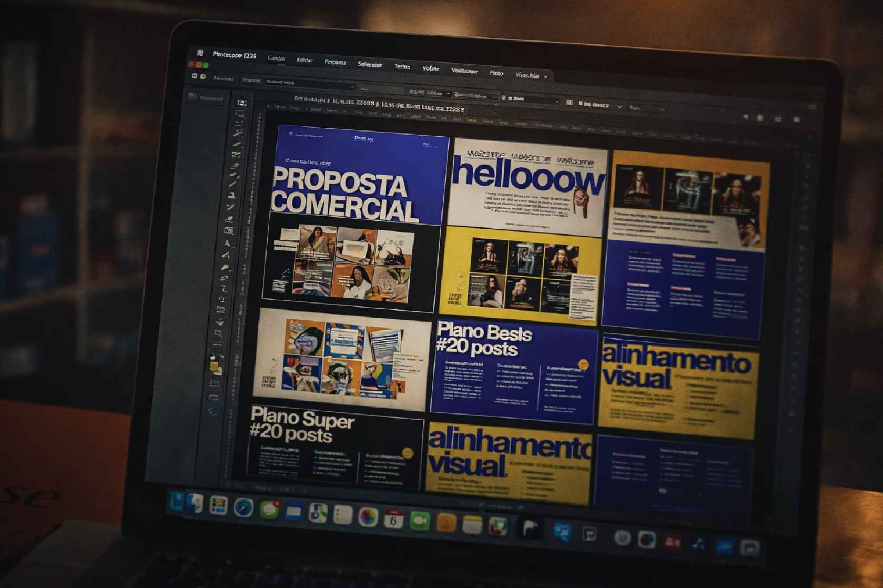883x588 pixels.
Task: Select the Move tool atop the toolbar
Action: coord(242,103)
